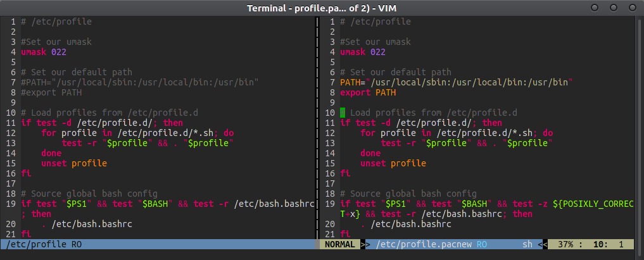Click '# /etc/profile' comment in the profile.pacnew pane
Viewport: 644px width, 260px height.
click(x=376, y=22)
